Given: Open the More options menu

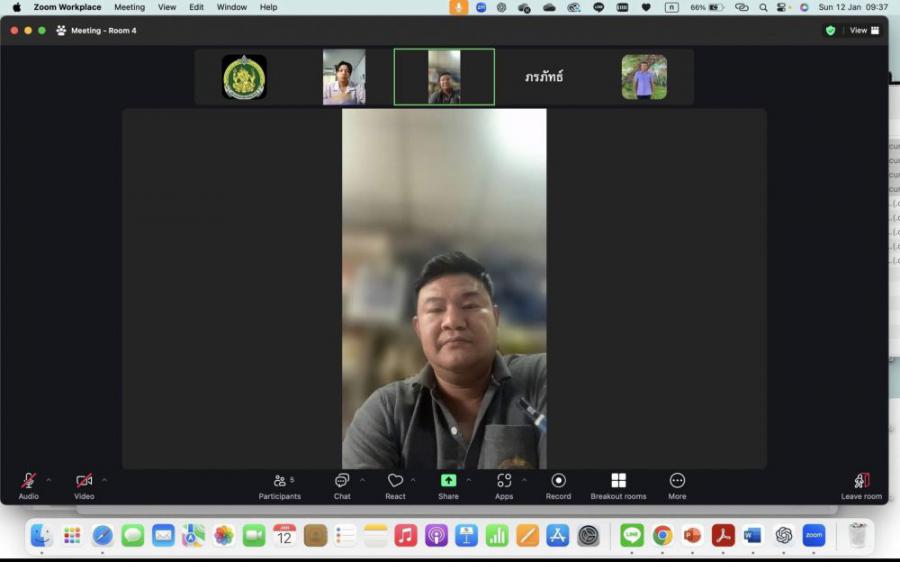Looking at the screenshot, I should pyautogui.click(x=677, y=485).
